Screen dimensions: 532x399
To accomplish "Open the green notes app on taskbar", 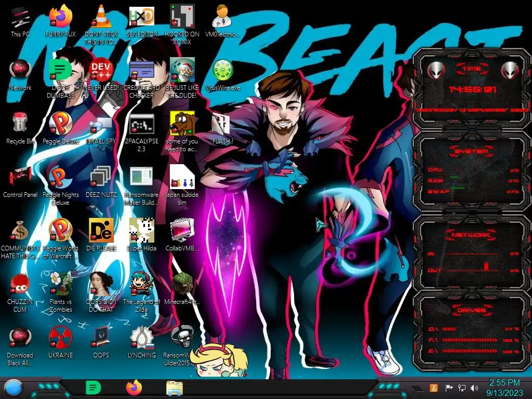I will click(x=94, y=388).
